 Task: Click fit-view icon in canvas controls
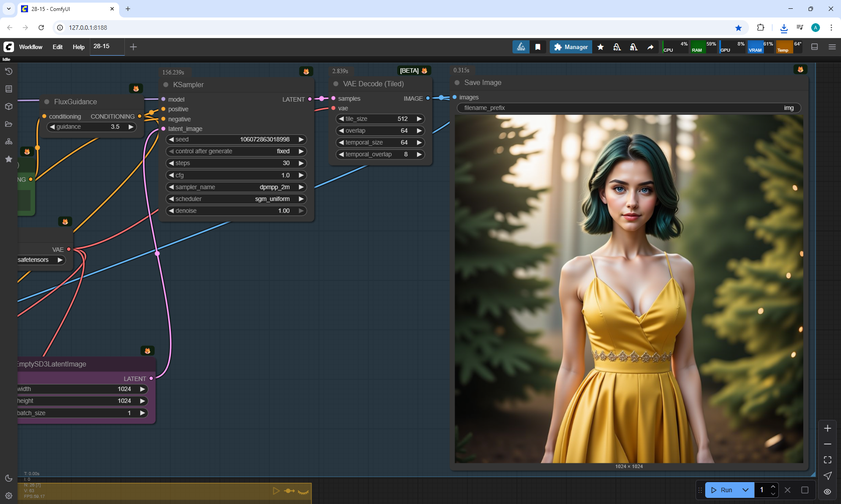[827, 460]
